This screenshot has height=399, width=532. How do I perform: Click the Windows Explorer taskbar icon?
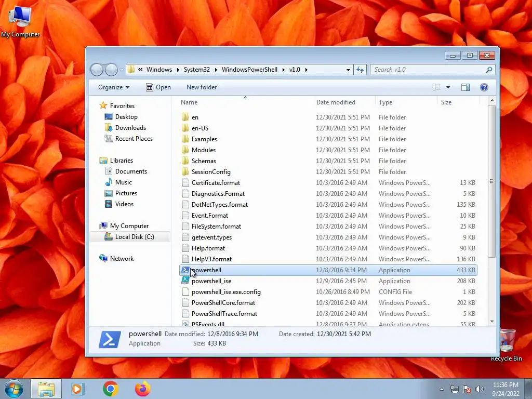click(46, 389)
